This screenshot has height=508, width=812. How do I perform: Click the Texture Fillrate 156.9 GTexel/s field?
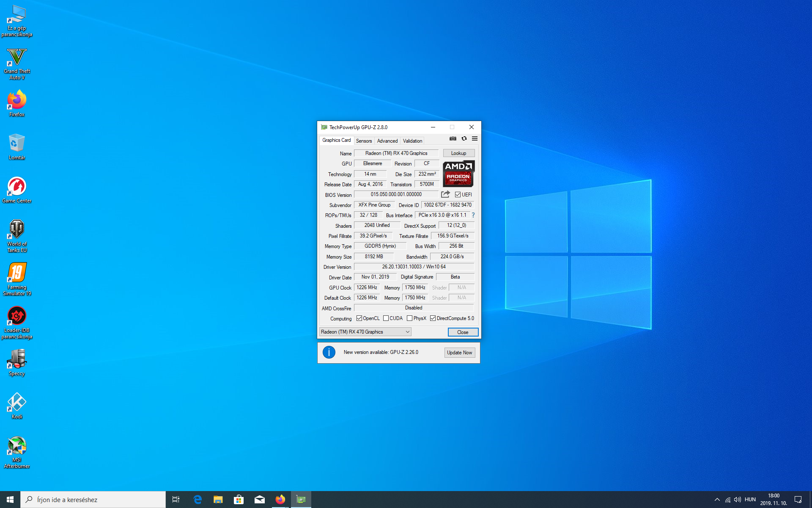[453, 236]
